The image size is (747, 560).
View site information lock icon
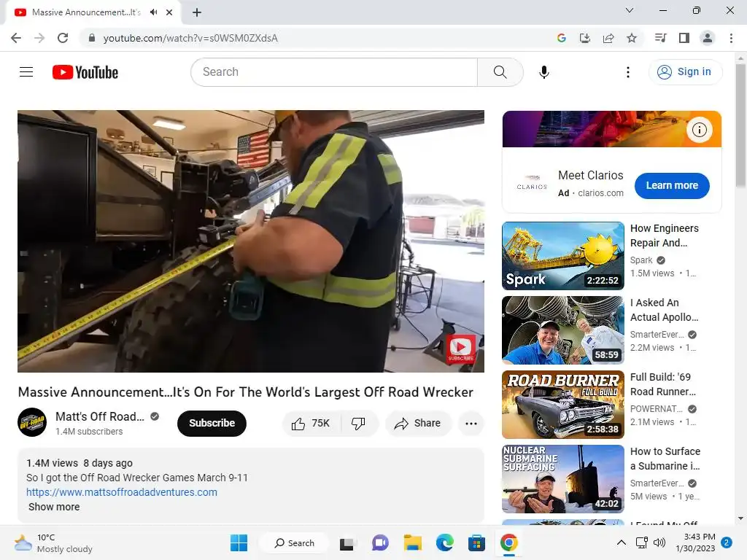point(92,38)
